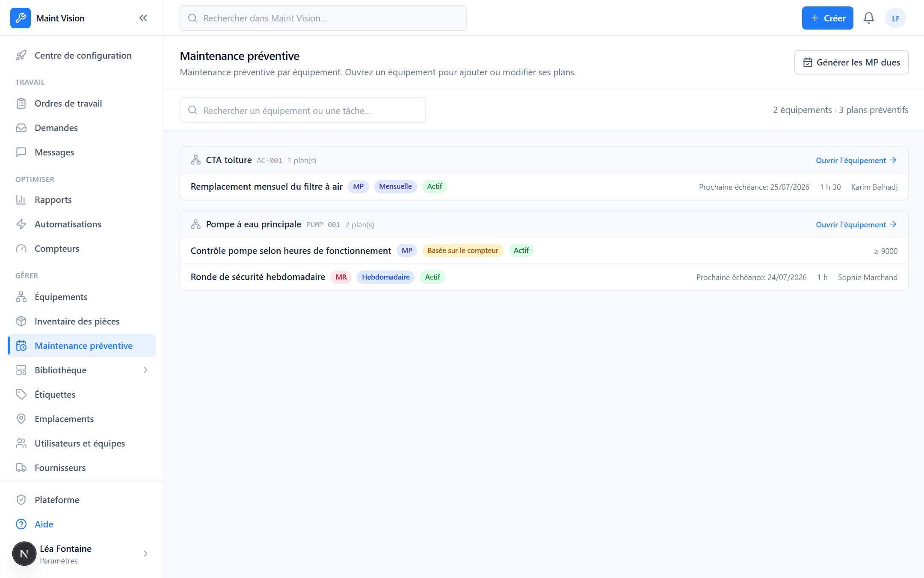The height and width of the screenshot is (578, 924).
Task: Open Pompe à eau principale equipment link
Action: [x=856, y=225]
